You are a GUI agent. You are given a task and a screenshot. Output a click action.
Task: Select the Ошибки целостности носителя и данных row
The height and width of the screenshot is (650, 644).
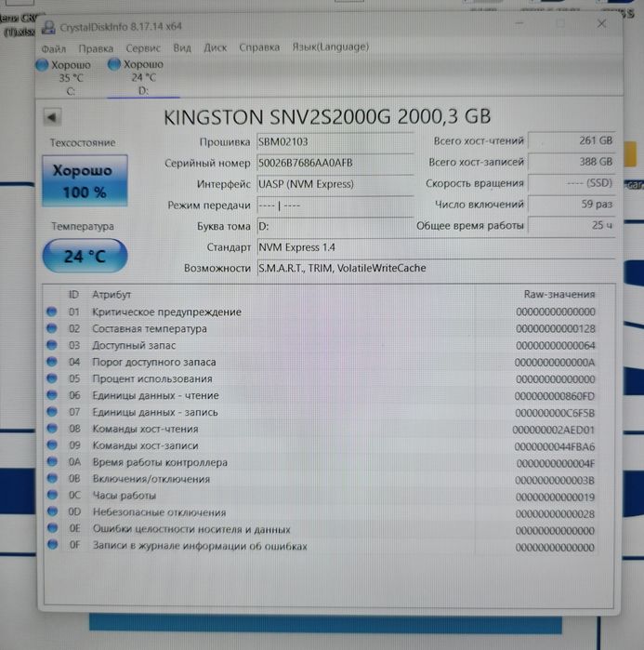point(322,530)
